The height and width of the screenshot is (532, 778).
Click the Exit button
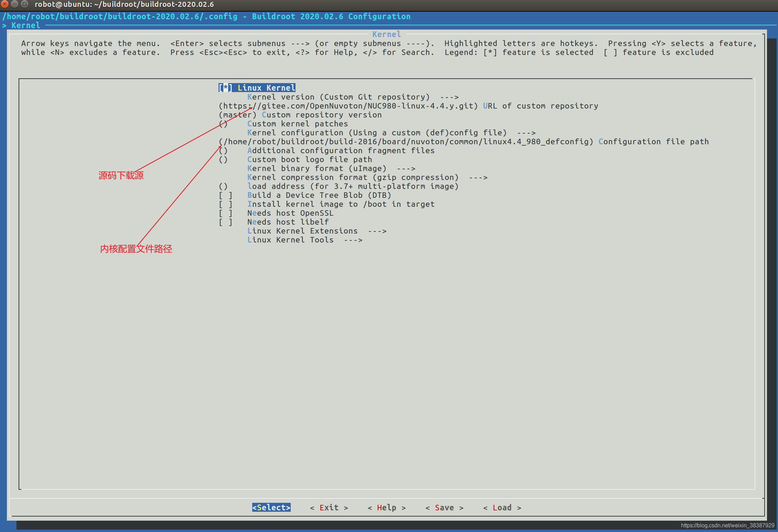(329, 508)
